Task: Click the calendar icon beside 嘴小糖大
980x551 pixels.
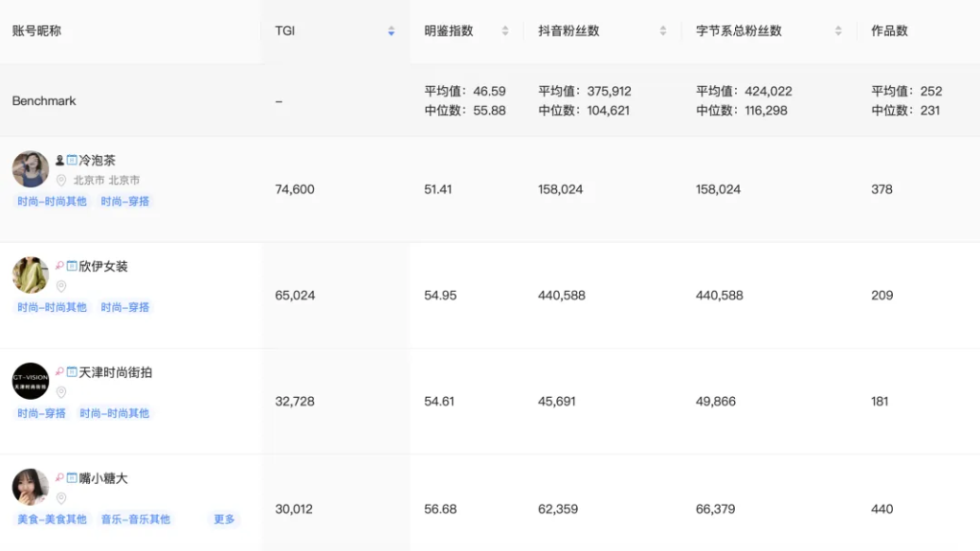Action: click(x=72, y=478)
